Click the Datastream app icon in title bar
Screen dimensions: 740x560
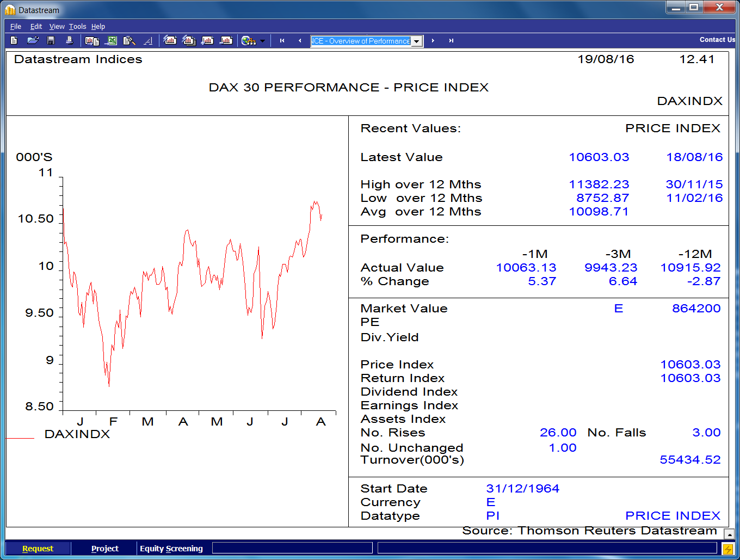click(10, 10)
